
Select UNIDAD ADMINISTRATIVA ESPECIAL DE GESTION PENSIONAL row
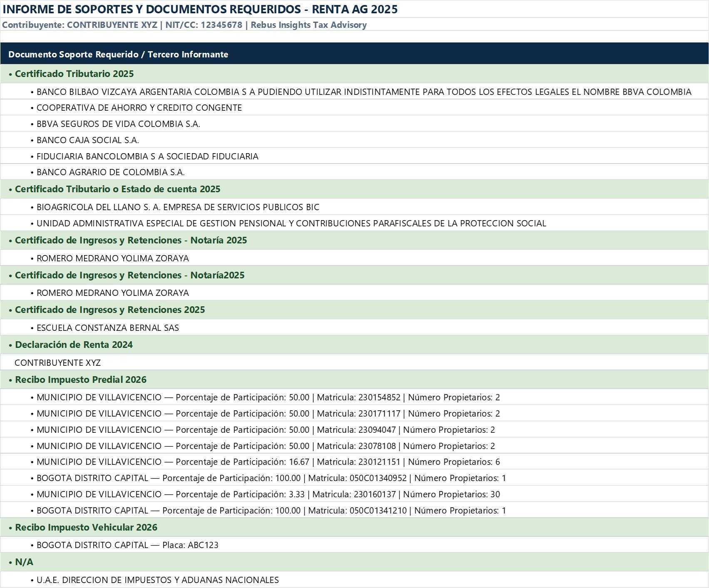[354, 223]
